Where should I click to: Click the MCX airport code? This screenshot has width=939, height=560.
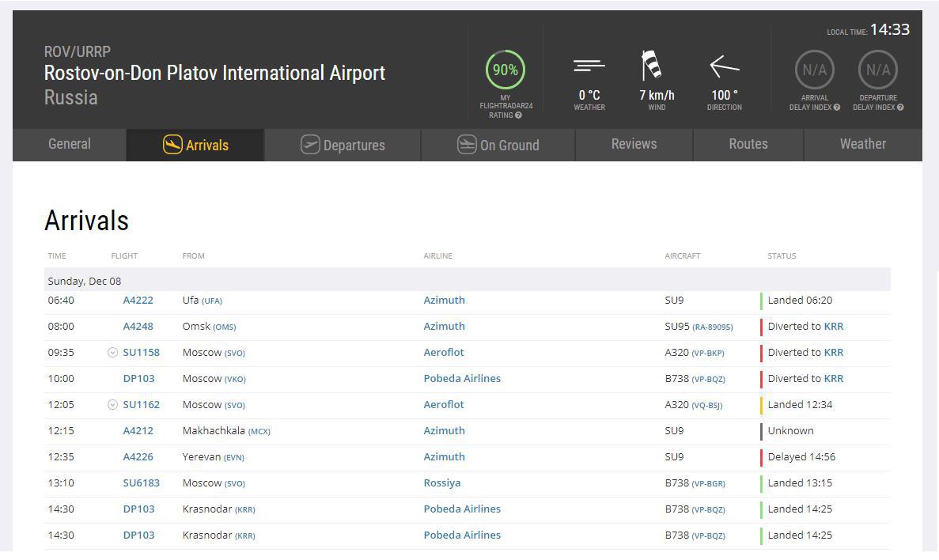pyautogui.click(x=259, y=431)
